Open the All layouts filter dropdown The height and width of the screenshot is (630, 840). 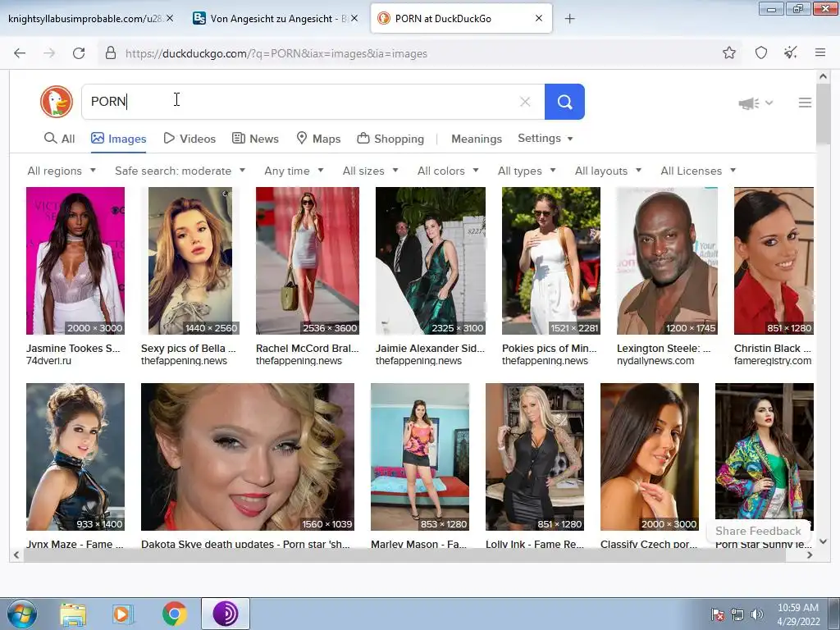click(x=608, y=171)
